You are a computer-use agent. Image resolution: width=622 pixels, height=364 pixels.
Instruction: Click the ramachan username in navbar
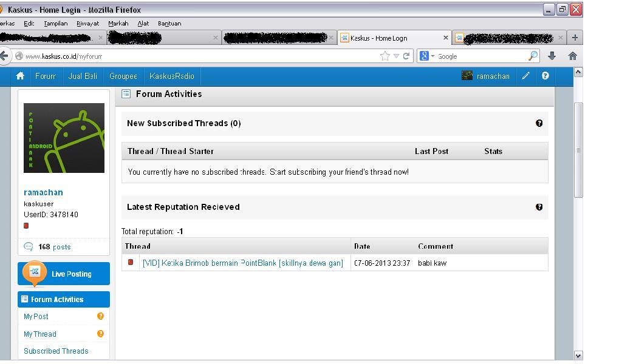[x=493, y=76]
